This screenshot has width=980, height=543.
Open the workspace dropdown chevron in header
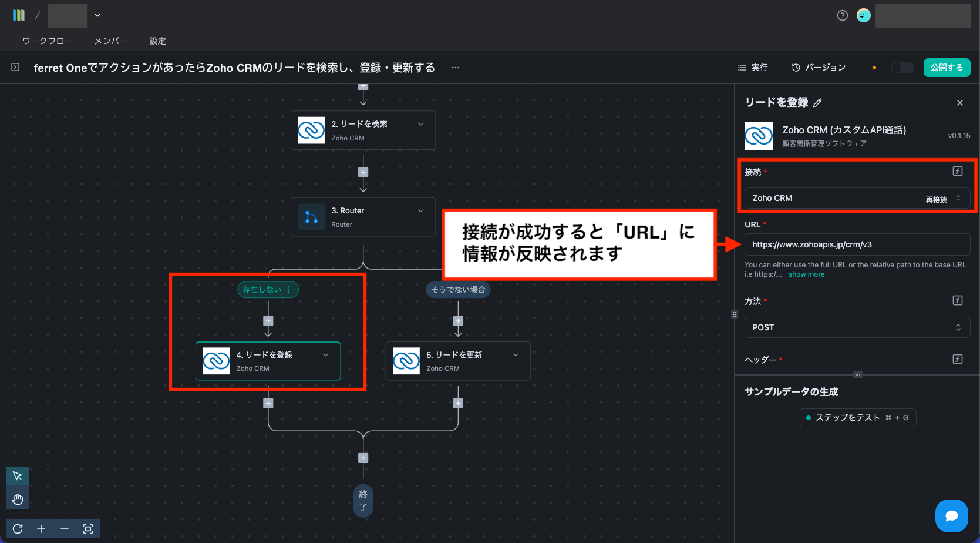[97, 15]
